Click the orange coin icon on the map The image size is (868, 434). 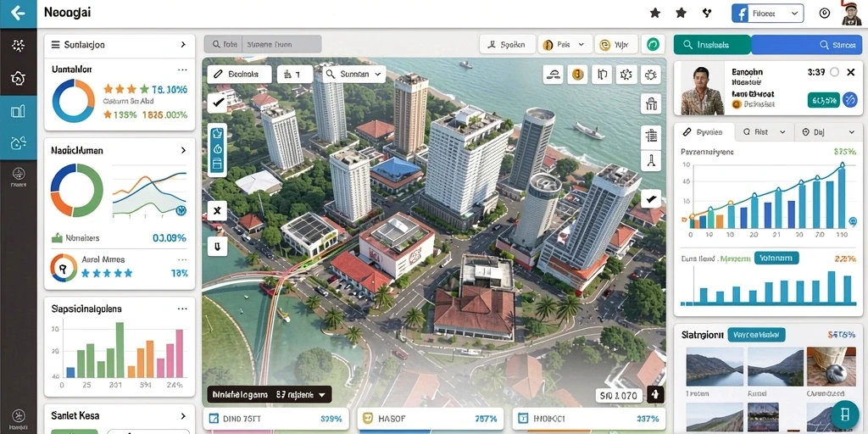pos(578,75)
